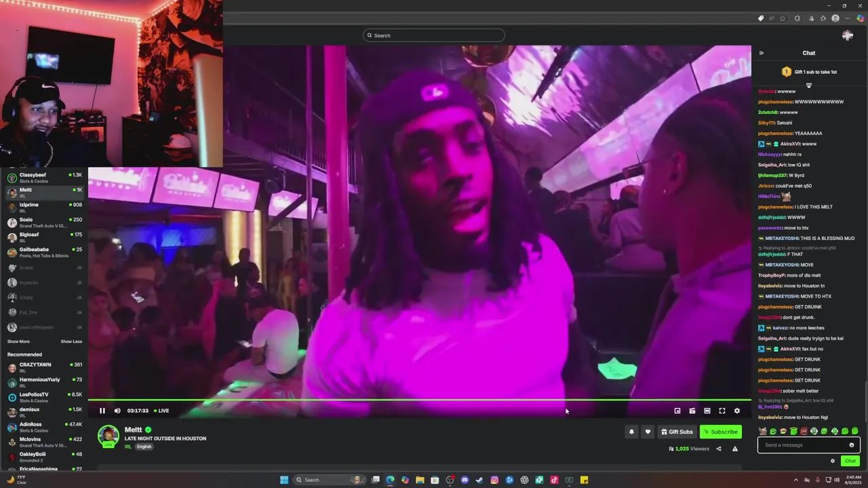Open TikTok from the taskbar
The height and width of the screenshot is (488, 868).
tap(554, 480)
